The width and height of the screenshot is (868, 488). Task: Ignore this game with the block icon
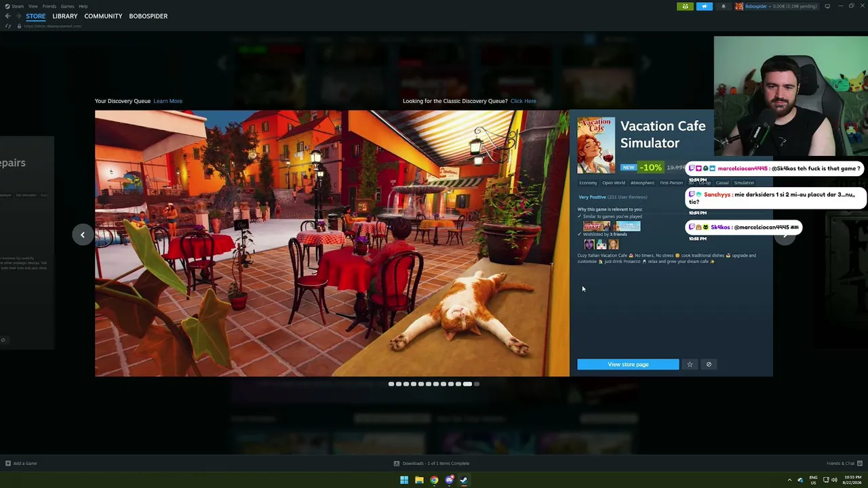709,365
